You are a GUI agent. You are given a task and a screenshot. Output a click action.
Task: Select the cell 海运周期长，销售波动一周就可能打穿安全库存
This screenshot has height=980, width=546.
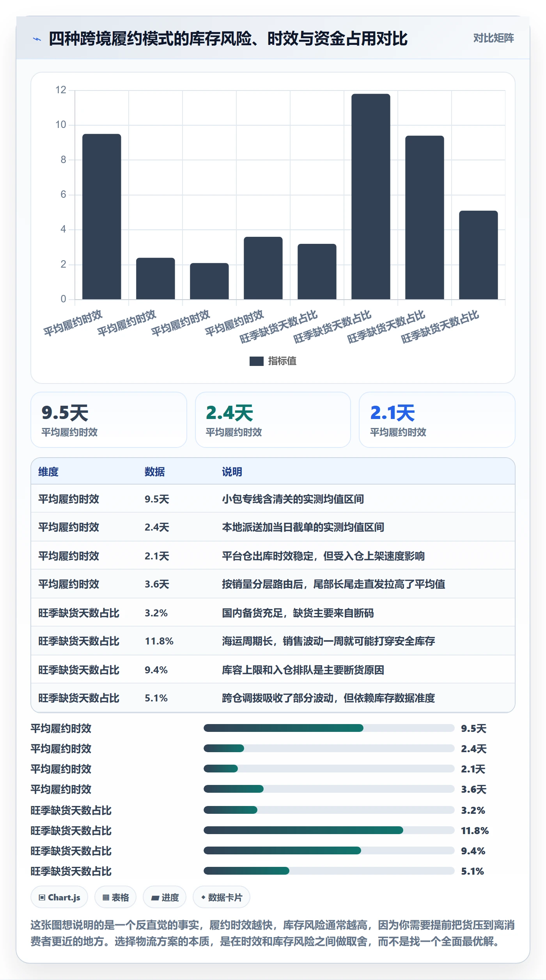point(328,641)
